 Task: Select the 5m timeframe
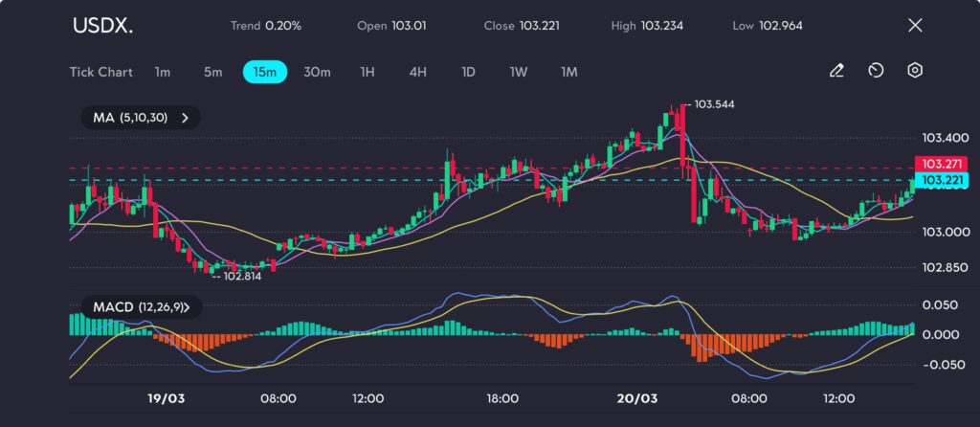212,71
